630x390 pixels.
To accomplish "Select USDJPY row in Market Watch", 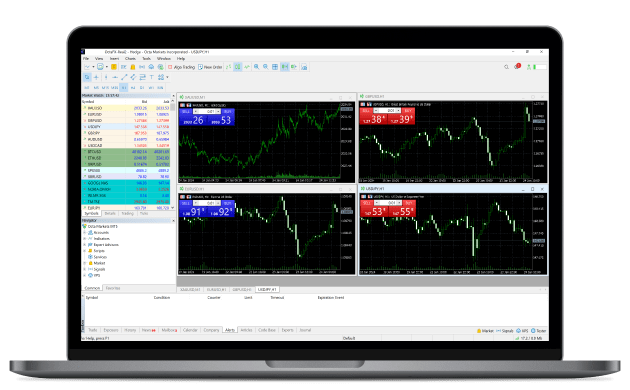I will tap(126, 127).
